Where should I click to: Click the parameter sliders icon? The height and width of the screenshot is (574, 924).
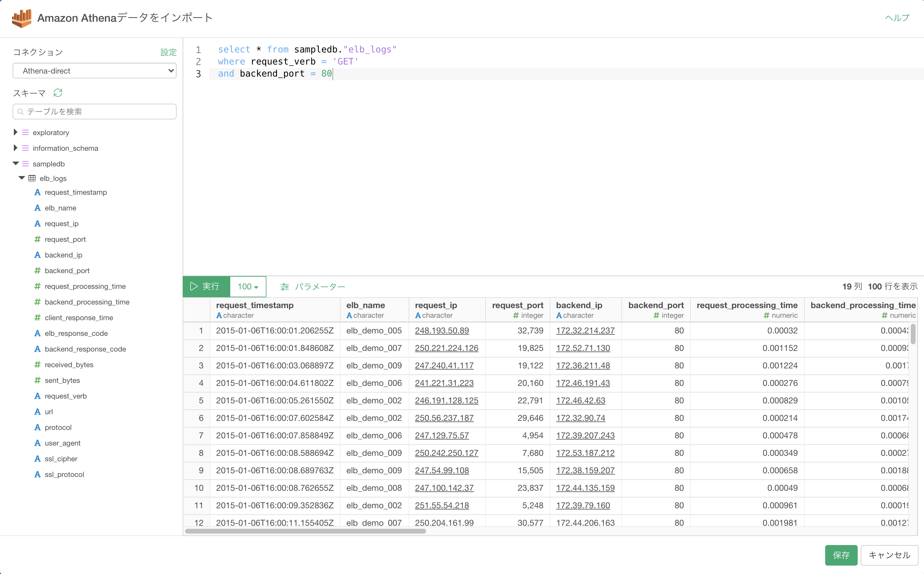pos(284,287)
